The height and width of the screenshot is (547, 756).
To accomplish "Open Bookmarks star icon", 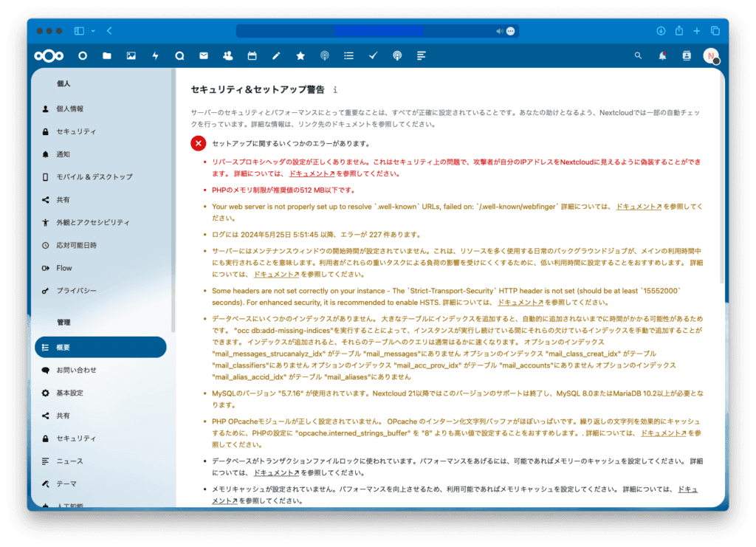I will click(x=300, y=55).
